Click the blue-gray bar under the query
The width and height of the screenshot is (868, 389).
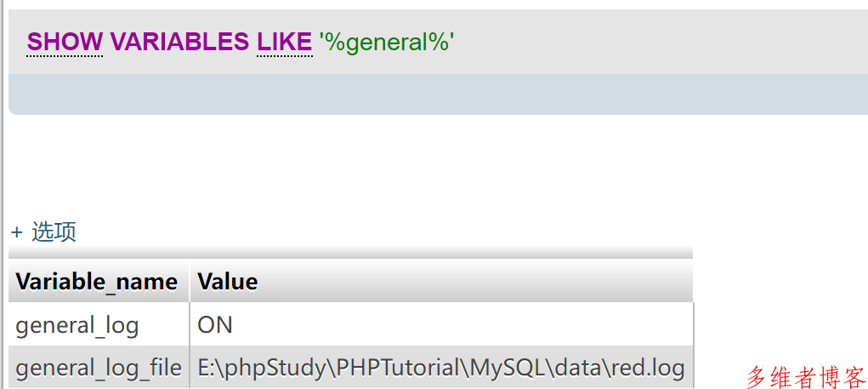439,94
